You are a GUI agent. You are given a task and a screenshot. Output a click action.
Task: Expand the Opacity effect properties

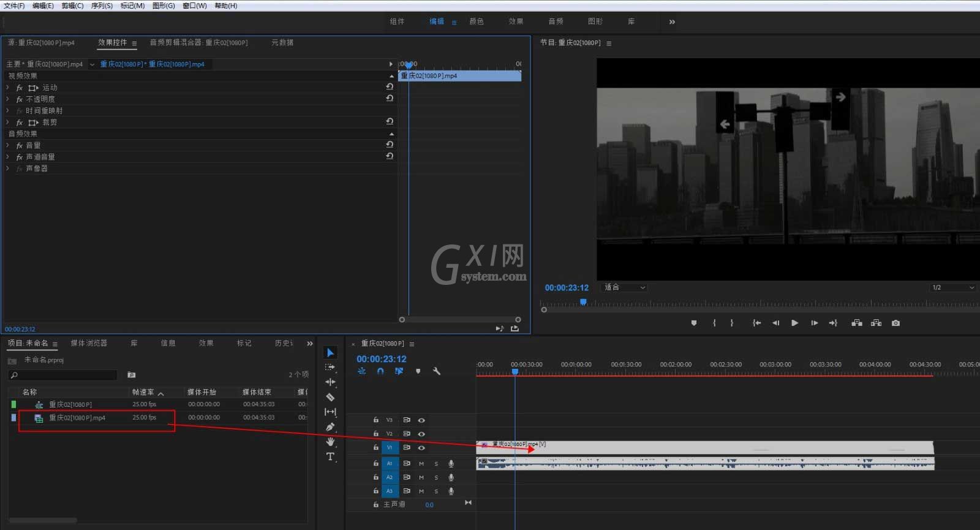pos(7,99)
